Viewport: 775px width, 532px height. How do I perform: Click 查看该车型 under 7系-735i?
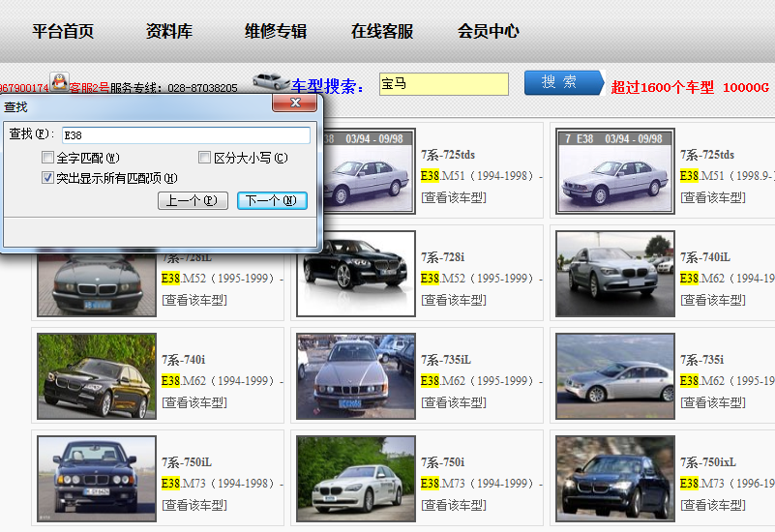(x=713, y=402)
